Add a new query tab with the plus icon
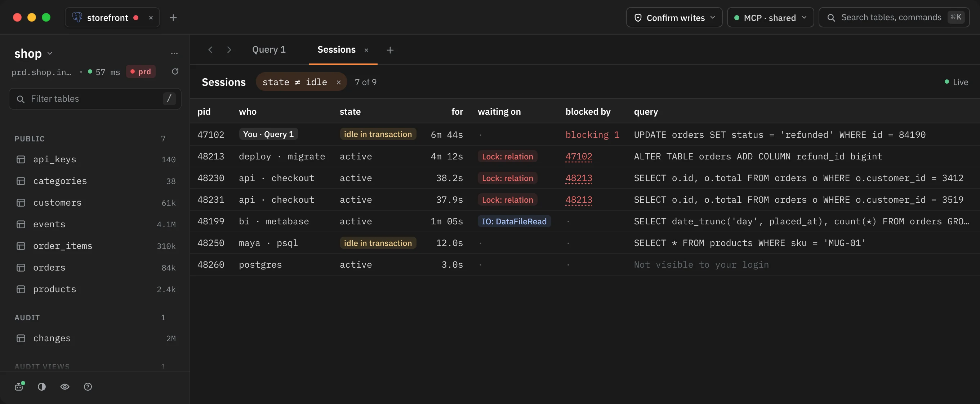 pyautogui.click(x=390, y=50)
